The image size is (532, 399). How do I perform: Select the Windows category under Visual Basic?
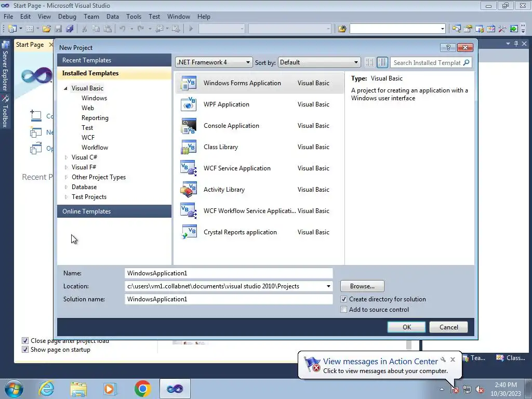coord(95,98)
